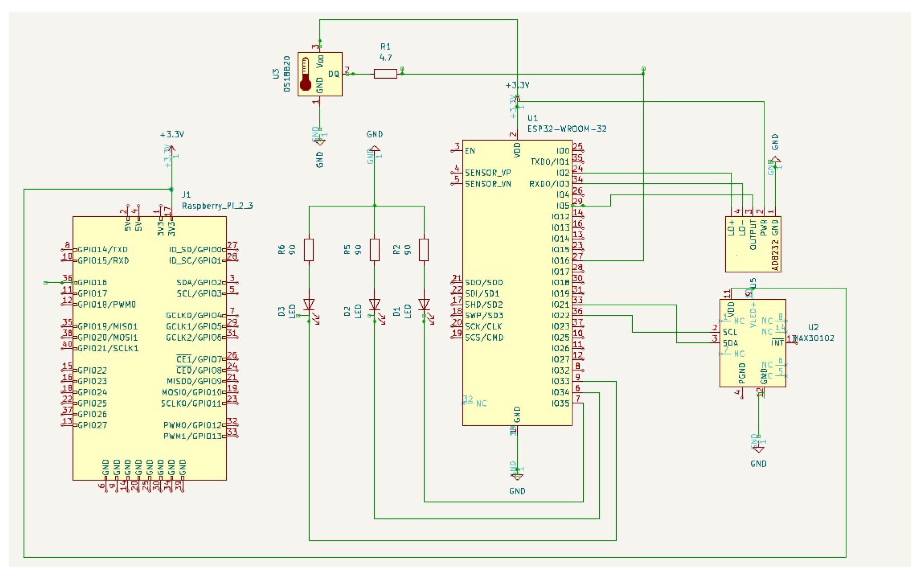Select resistor R1 symbol near DQ

(385, 74)
